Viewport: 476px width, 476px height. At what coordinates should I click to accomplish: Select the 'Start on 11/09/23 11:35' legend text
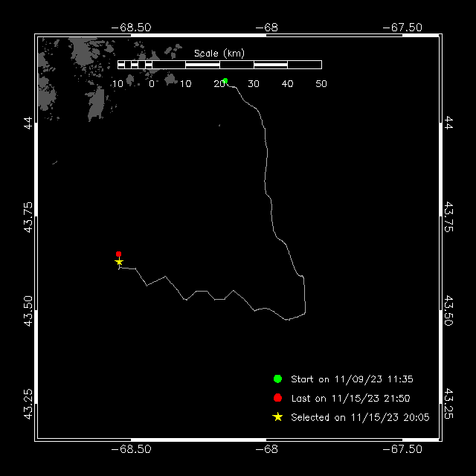(352, 379)
